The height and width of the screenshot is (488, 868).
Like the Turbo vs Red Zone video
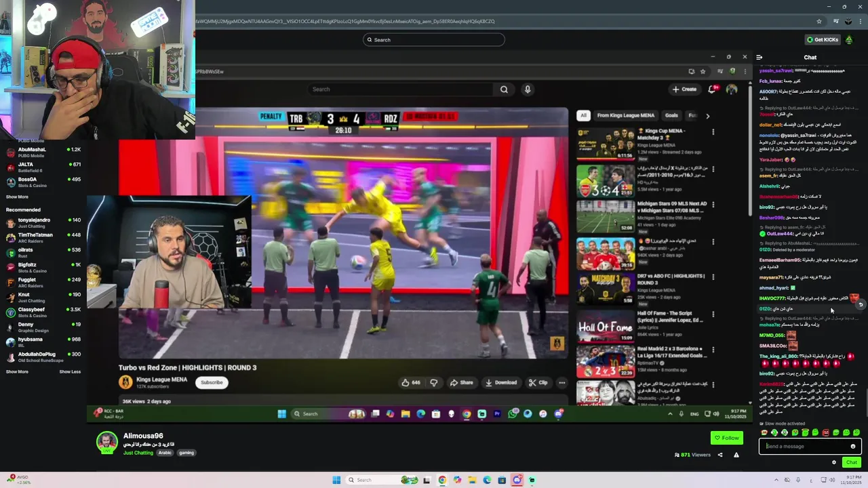pyautogui.click(x=411, y=382)
